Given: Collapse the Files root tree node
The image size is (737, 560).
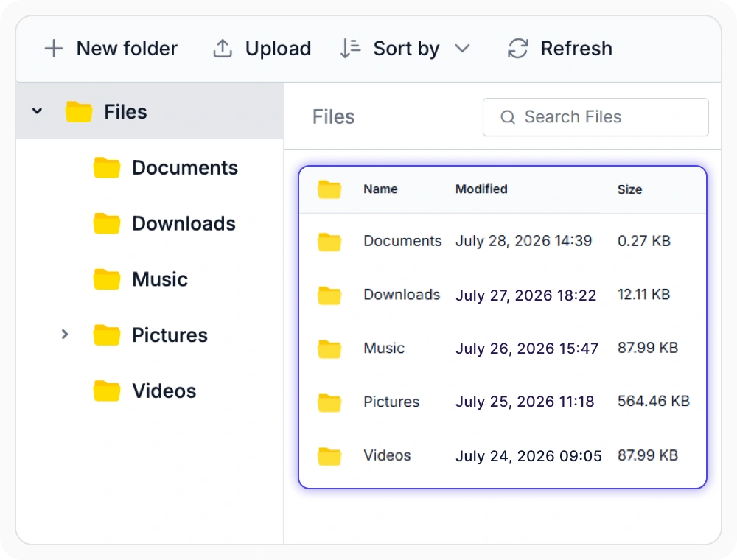Looking at the screenshot, I should 37,111.
